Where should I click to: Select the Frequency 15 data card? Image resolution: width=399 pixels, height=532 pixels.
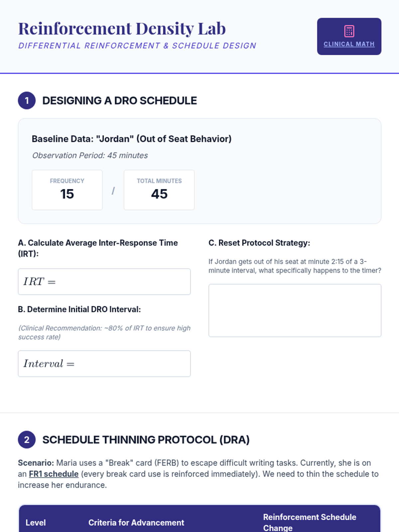click(67, 190)
